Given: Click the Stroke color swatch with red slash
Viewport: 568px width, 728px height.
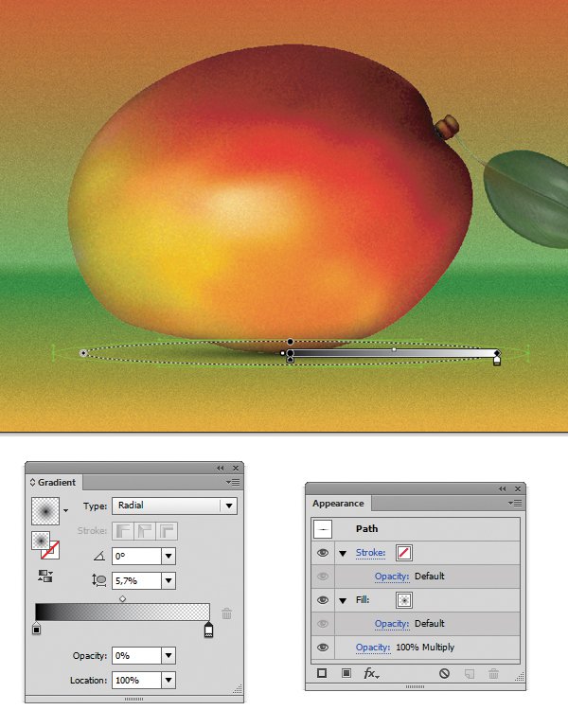Looking at the screenshot, I should [404, 553].
